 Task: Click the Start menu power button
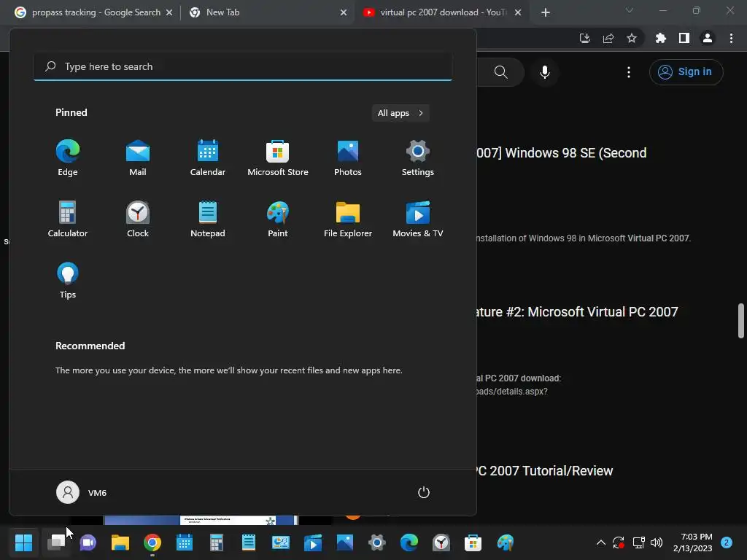424,492
